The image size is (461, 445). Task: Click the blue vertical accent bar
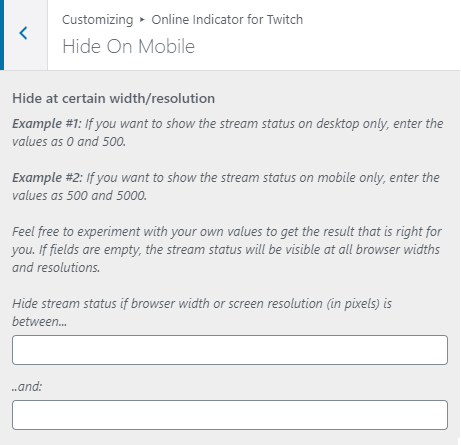[2, 35]
